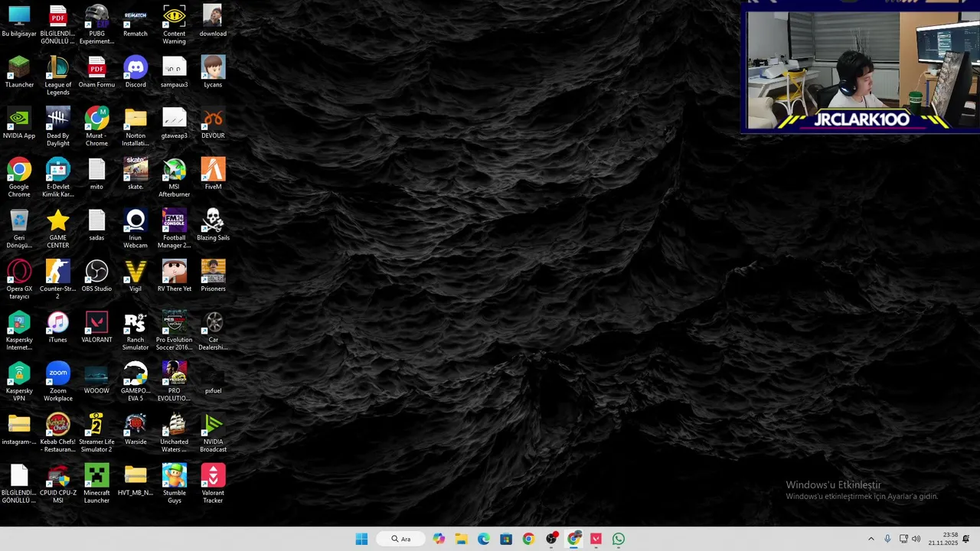Launch Dead By Daylight shortcut
The image size is (980, 551).
(x=57, y=127)
